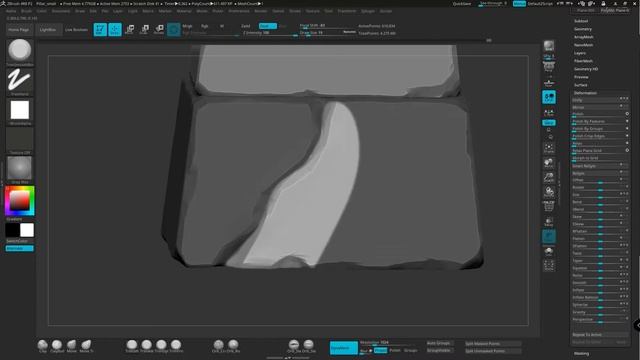Toggle the DynaMesh Project option
640x360 pixels.
[x=380, y=350]
